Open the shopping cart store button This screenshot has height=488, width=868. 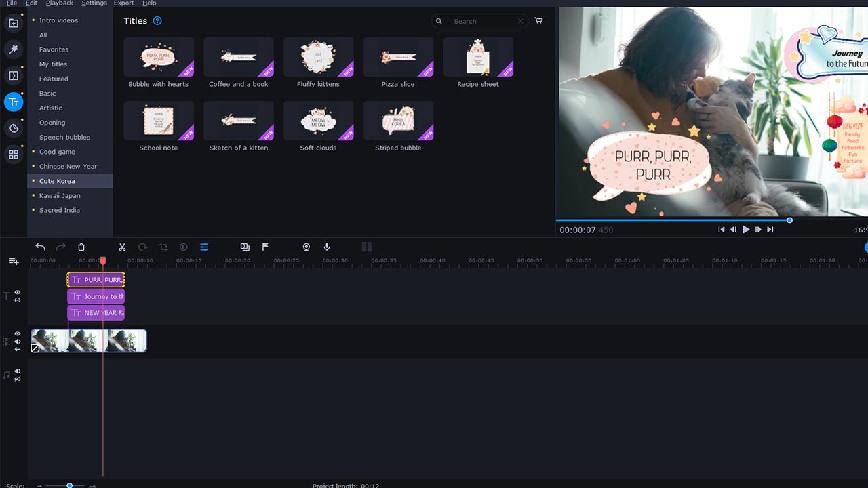[538, 21]
